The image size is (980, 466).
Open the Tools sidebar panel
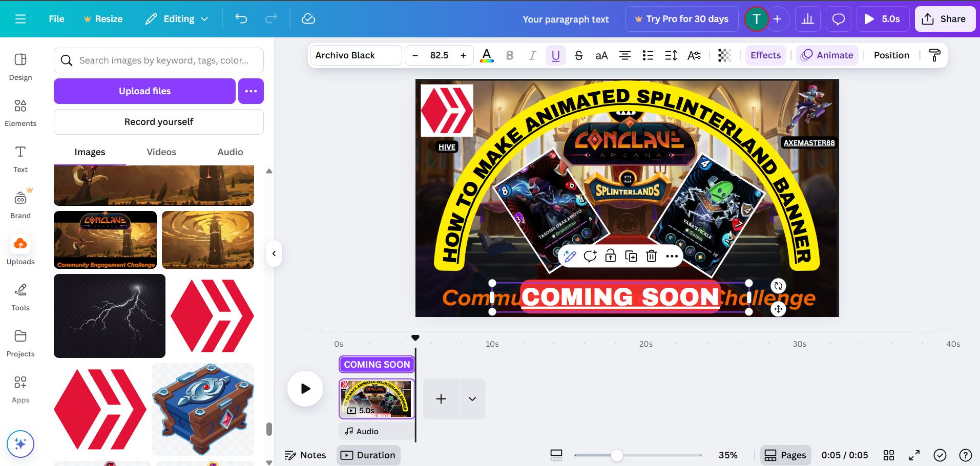coord(20,297)
